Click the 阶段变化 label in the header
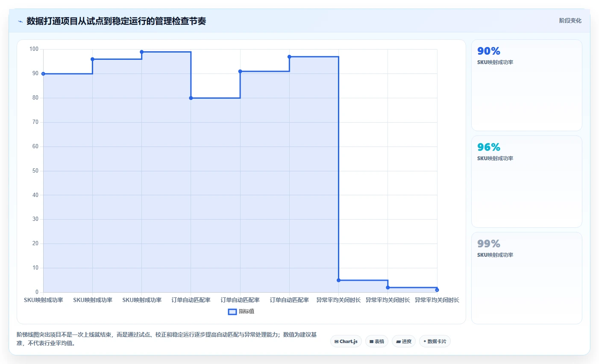Viewport: 599px width, 364px height. (570, 21)
